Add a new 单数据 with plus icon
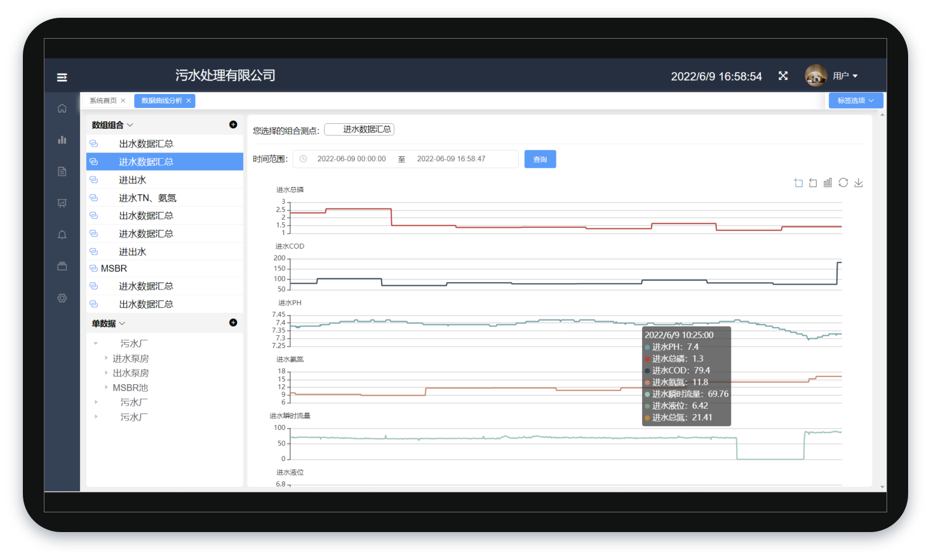 [x=233, y=323]
